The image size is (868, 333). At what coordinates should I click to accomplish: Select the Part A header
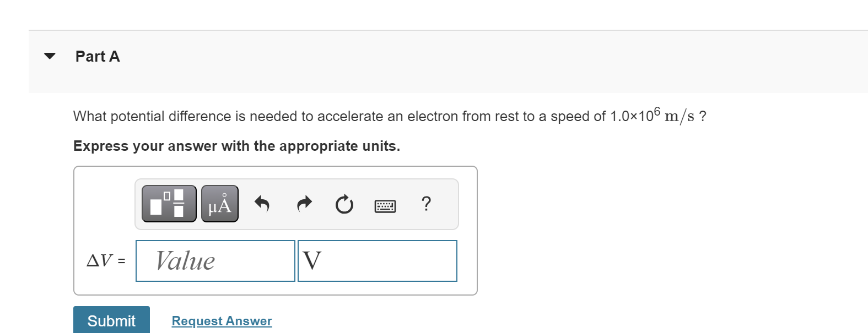point(97,56)
